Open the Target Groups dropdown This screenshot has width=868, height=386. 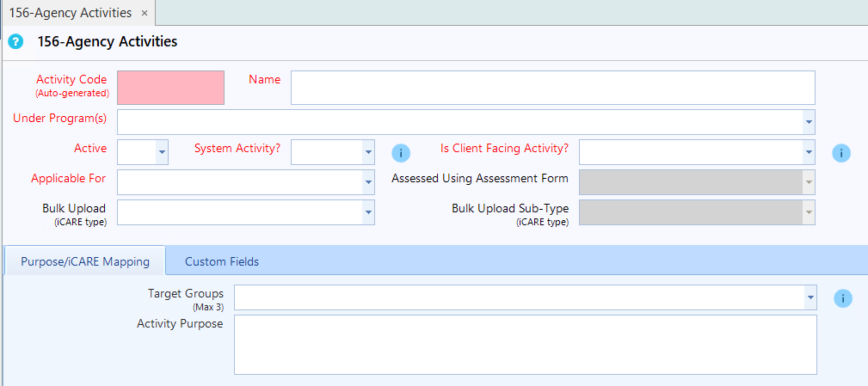[x=811, y=297]
